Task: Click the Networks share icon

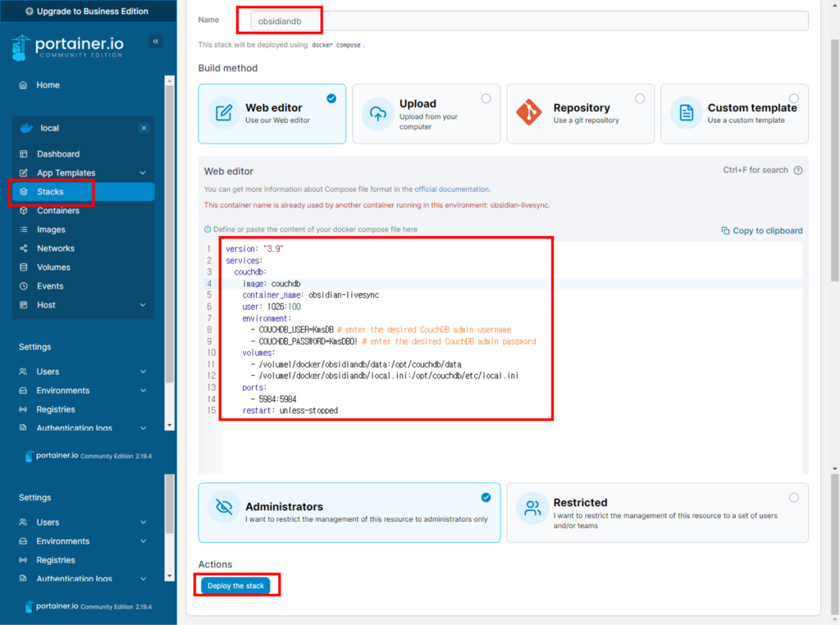Action: point(24,249)
